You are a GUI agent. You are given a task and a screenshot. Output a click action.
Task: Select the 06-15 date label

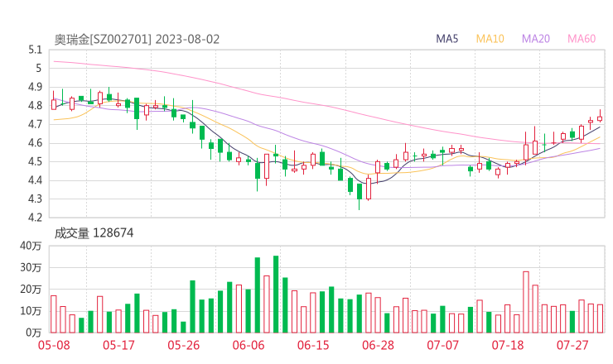click(x=313, y=345)
